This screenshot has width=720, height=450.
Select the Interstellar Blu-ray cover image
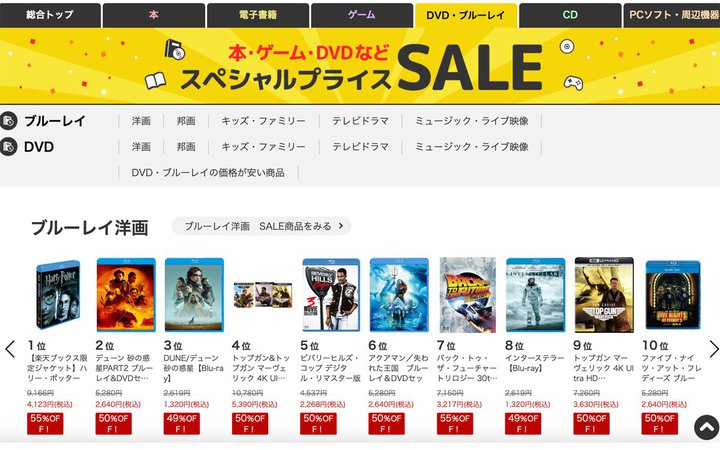tap(535, 295)
